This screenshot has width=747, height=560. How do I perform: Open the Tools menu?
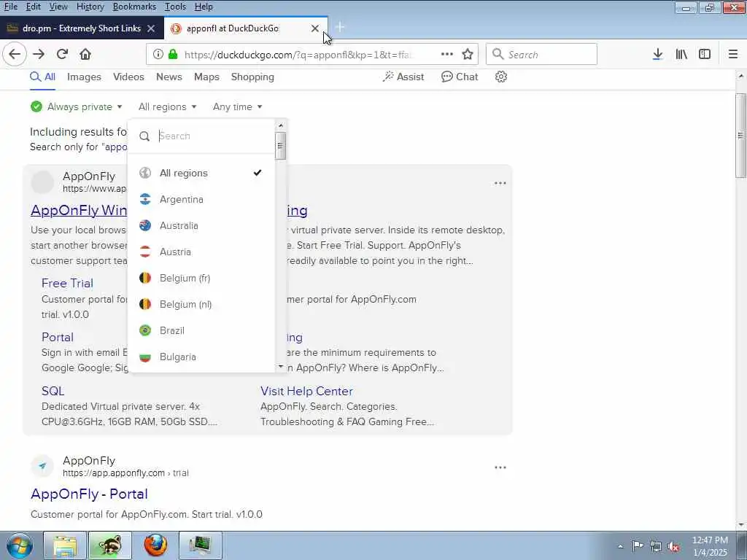pyautogui.click(x=175, y=7)
